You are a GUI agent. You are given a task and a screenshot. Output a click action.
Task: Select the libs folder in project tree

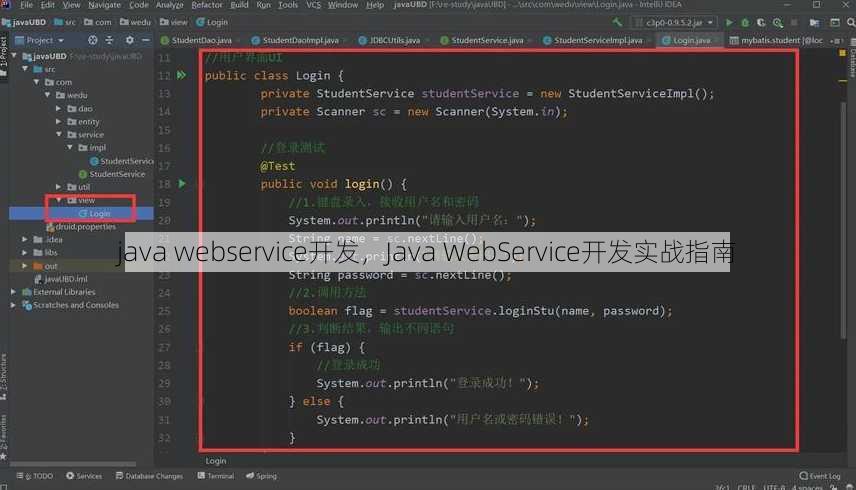tap(45, 253)
